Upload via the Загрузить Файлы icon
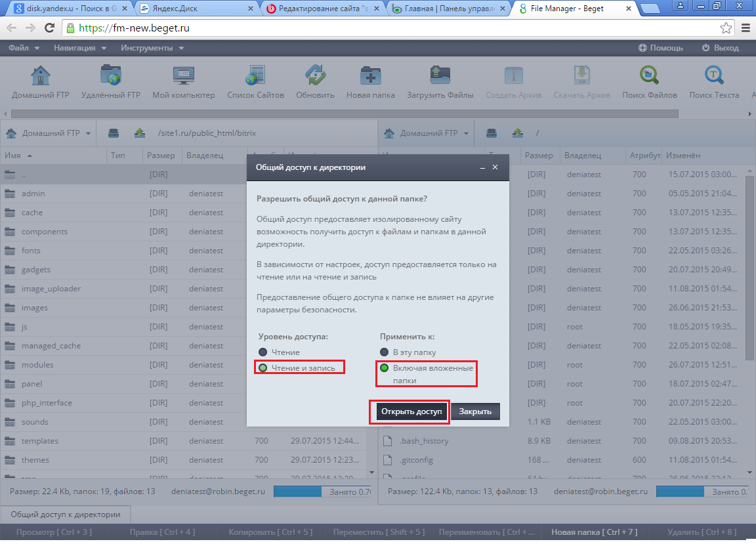This screenshot has height=546, width=756. 440,75
